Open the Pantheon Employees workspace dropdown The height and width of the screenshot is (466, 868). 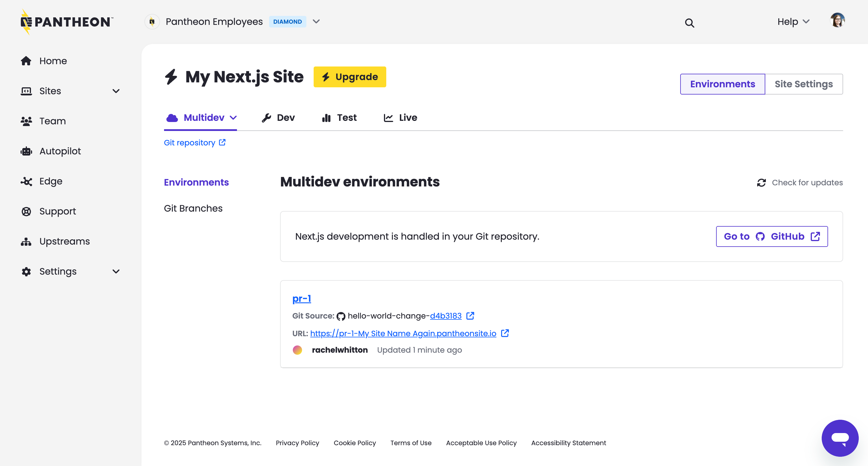point(316,22)
